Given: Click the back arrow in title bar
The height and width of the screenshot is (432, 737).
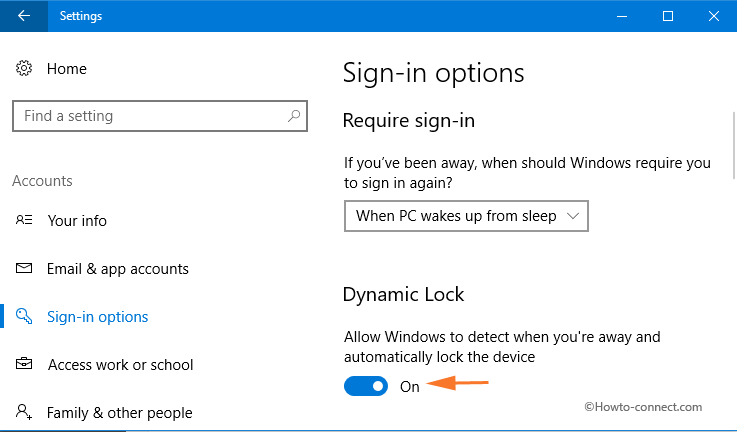Looking at the screenshot, I should [23, 16].
